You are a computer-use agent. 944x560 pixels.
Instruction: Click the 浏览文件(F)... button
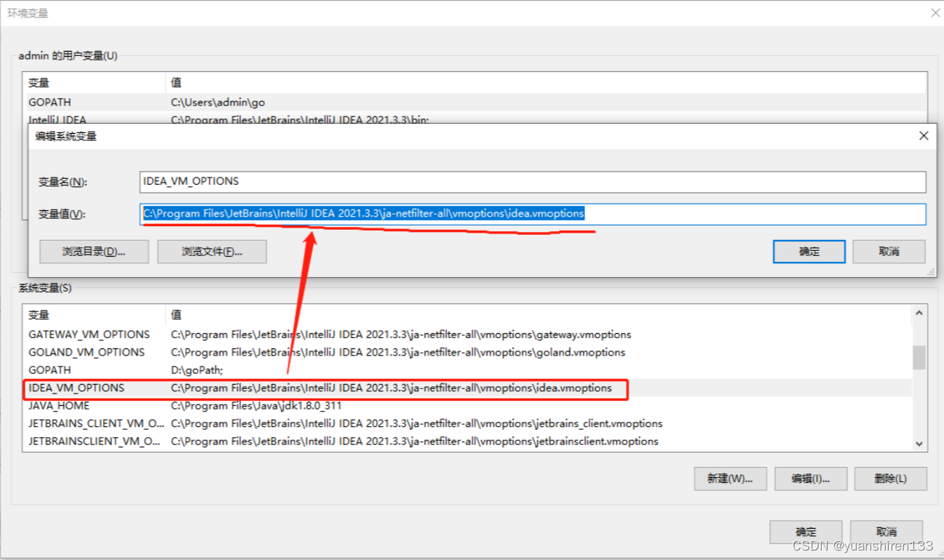(212, 252)
